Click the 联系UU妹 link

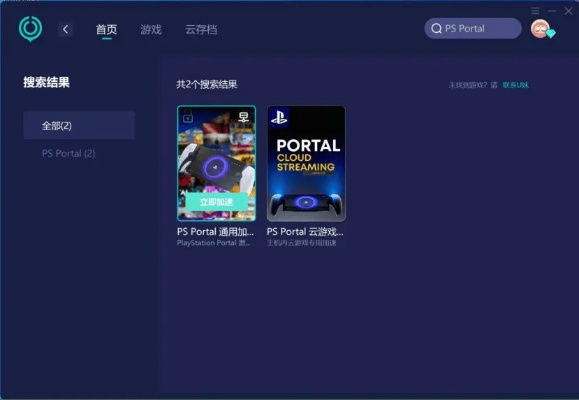(x=516, y=85)
